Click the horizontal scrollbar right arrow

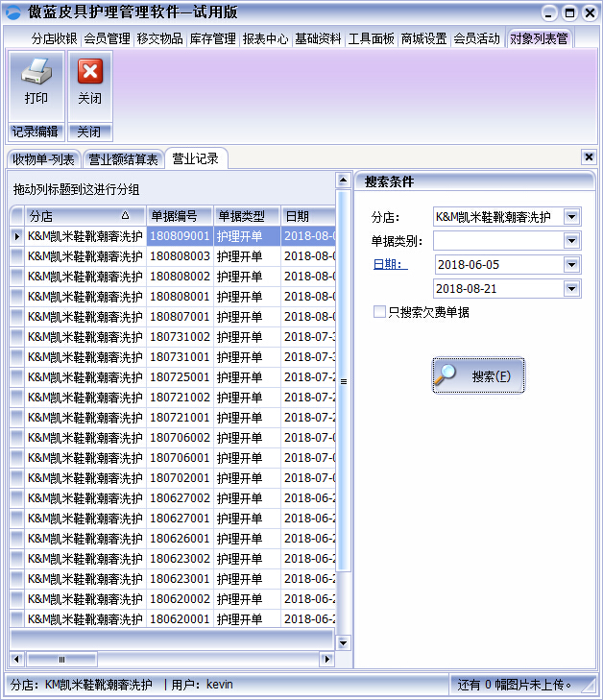(x=326, y=660)
